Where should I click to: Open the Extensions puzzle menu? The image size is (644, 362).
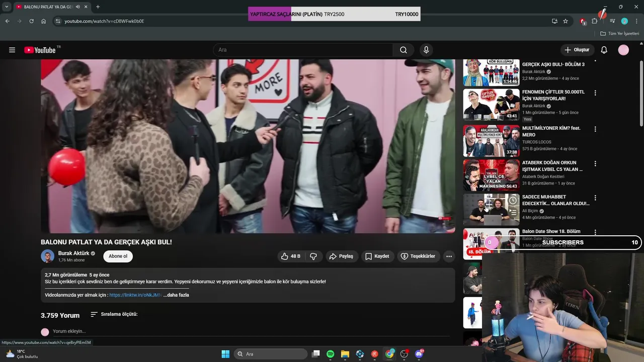click(595, 21)
